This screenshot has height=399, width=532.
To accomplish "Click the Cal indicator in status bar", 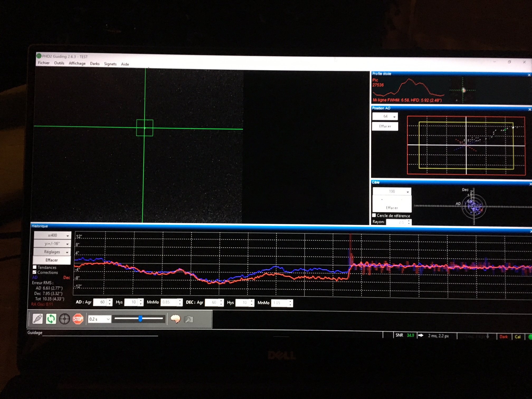I will (517, 337).
